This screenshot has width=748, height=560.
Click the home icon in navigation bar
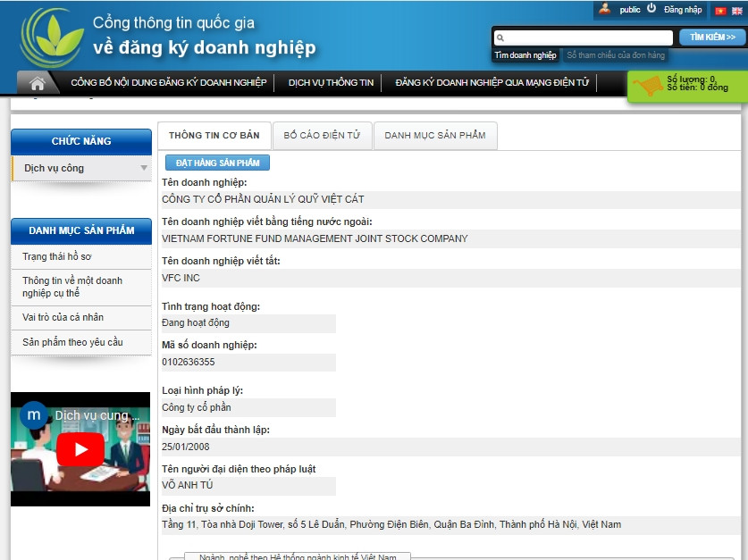(x=38, y=83)
